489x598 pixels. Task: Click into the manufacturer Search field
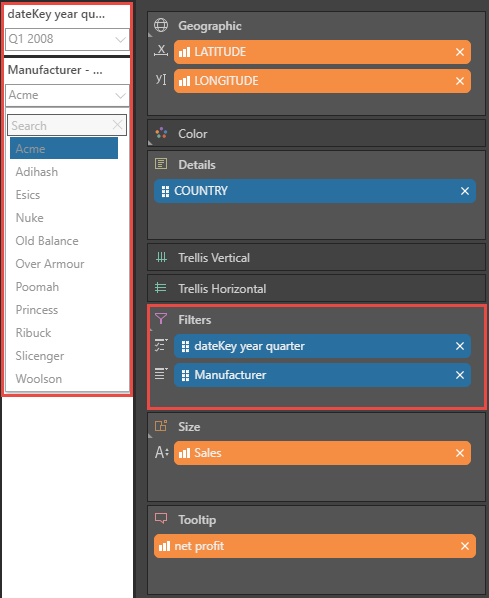(60, 125)
